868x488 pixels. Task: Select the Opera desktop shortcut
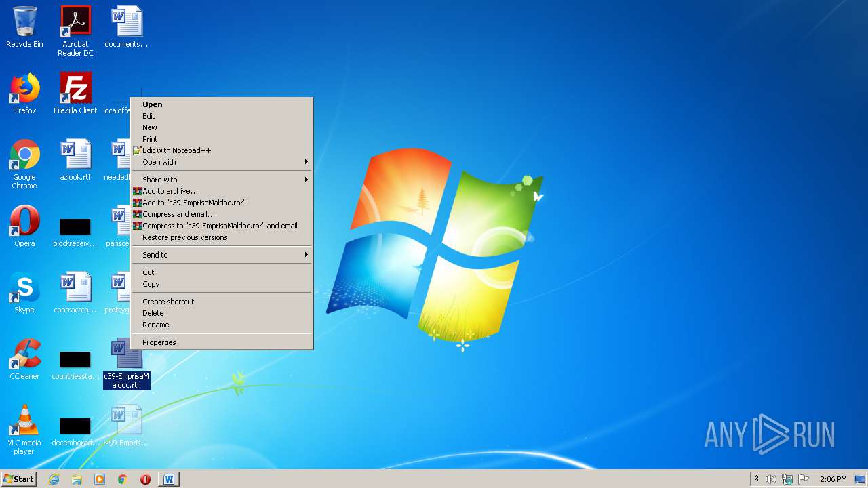(24, 226)
